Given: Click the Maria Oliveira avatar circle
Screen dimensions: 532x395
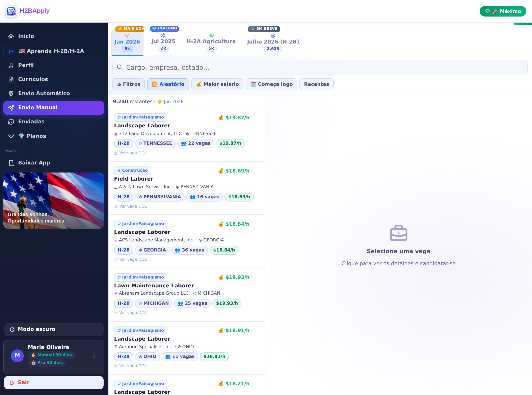Looking at the screenshot, I should [x=17, y=356].
